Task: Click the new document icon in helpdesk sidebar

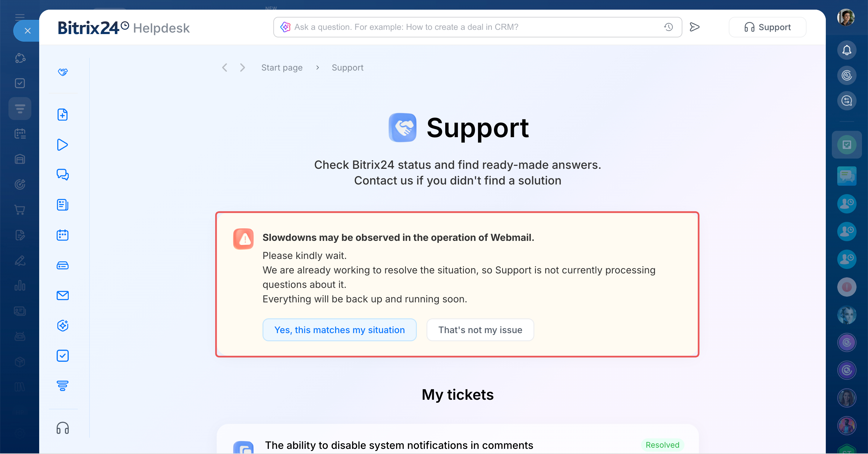Action: pos(63,115)
